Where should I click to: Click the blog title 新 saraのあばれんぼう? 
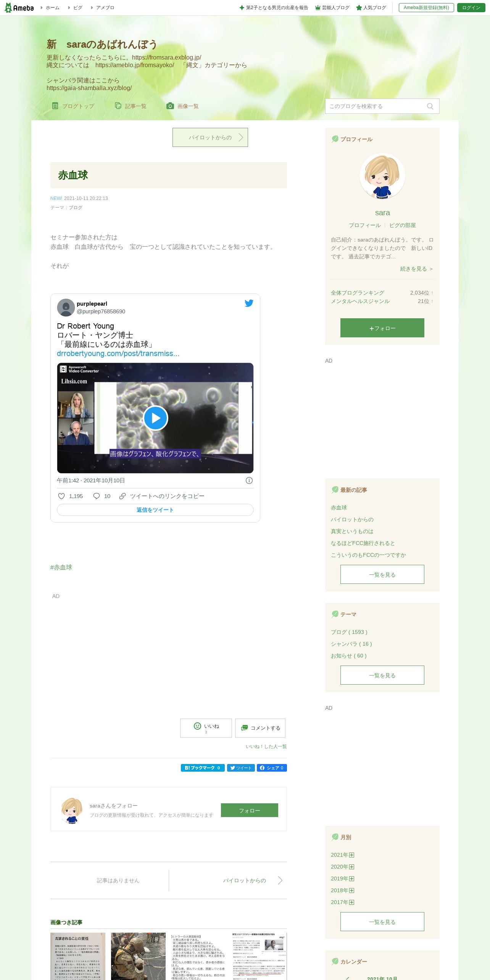[x=102, y=44]
